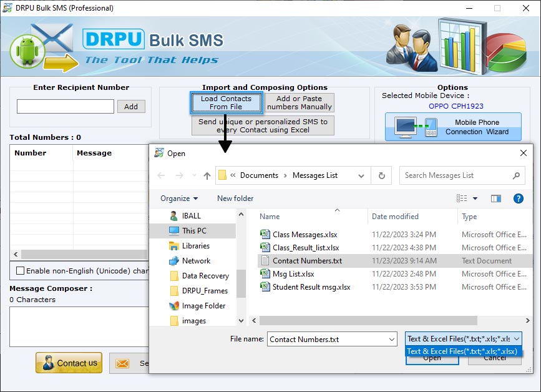Viewport: 541px width, 392px height.
Task: Click the Message column header
Action: (x=94, y=153)
